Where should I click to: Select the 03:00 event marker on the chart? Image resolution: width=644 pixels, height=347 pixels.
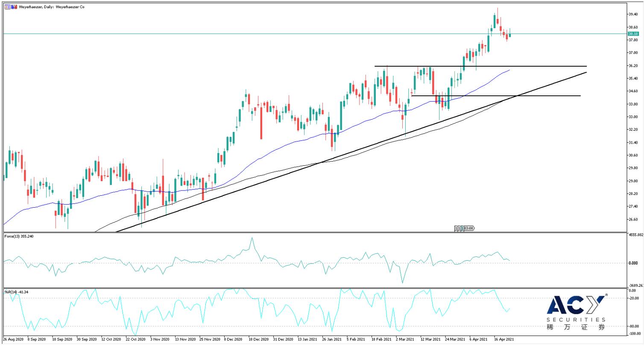469,228
